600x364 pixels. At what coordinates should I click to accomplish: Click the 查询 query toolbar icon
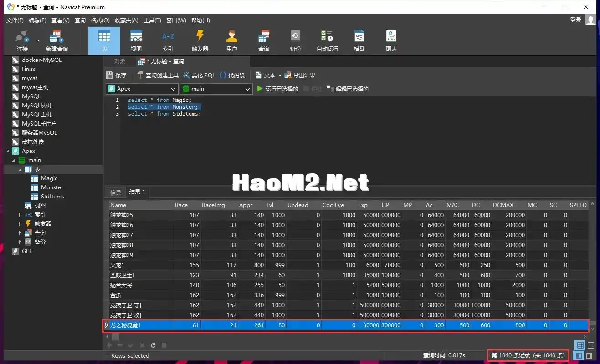point(263,41)
